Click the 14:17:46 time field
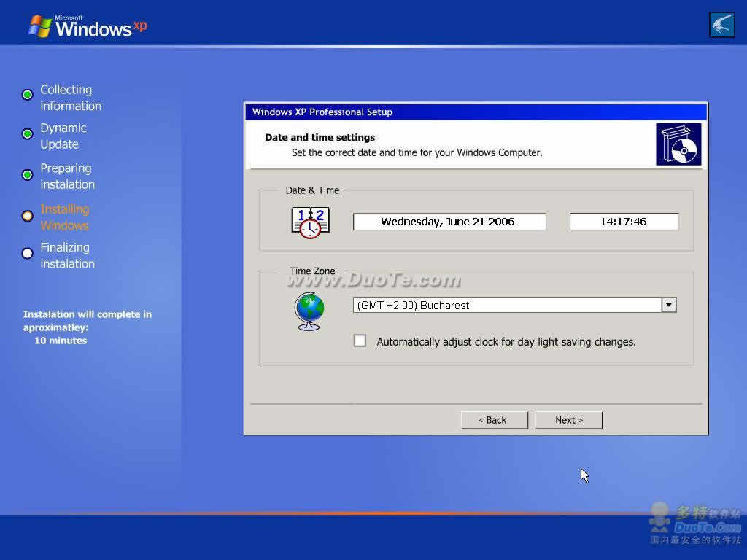 [x=624, y=222]
